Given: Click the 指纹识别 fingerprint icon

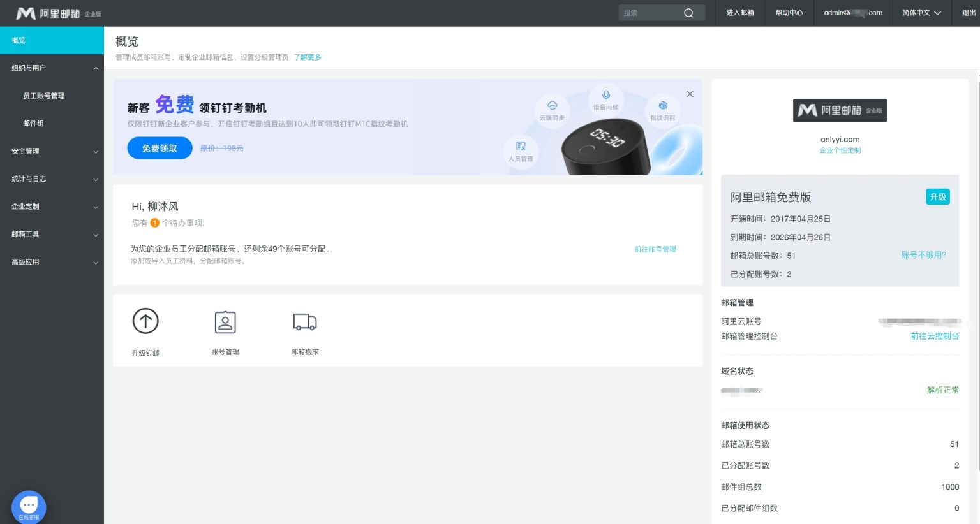Looking at the screenshot, I should point(663,106).
